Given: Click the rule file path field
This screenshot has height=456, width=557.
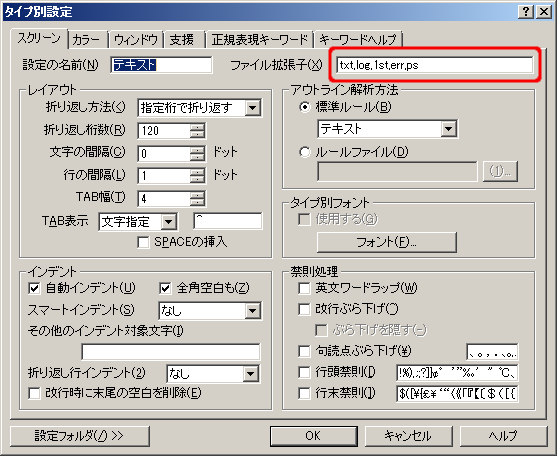Looking at the screenshot, I should 397,172.
